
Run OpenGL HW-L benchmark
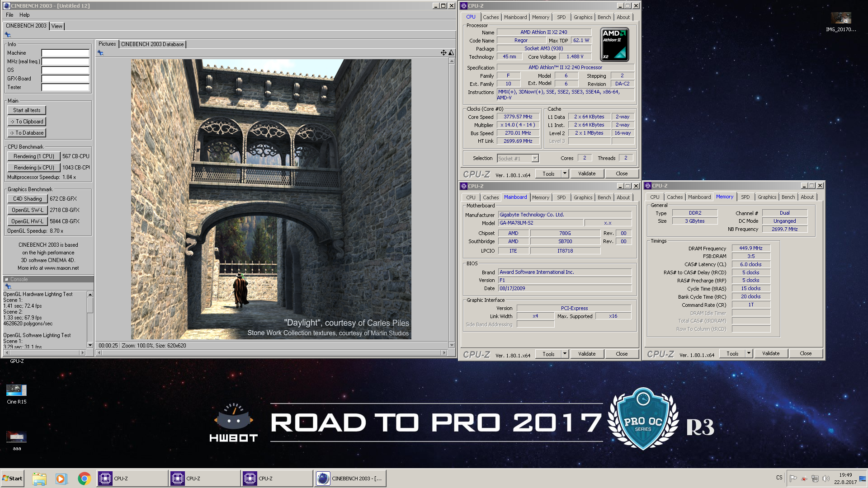[27, 221]
